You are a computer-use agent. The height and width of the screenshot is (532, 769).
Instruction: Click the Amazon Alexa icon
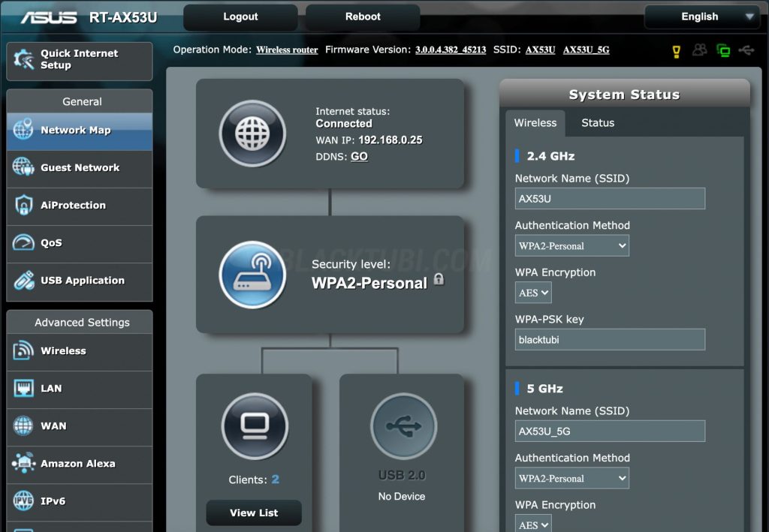point(23,463)
